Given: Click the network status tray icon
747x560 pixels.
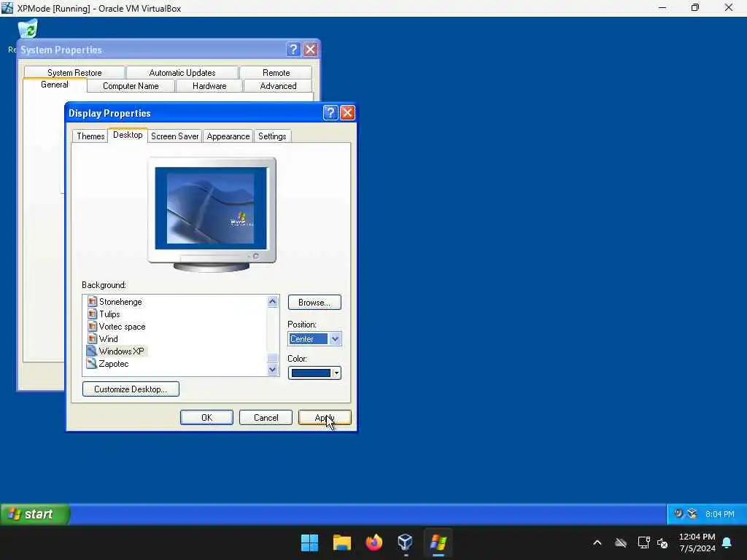Looking at the screenshot, I should [x=643, y=542].
